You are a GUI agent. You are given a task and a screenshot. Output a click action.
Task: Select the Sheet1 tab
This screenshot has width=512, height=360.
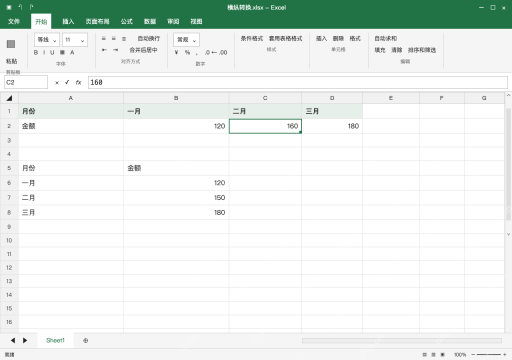tap(55, 340)
